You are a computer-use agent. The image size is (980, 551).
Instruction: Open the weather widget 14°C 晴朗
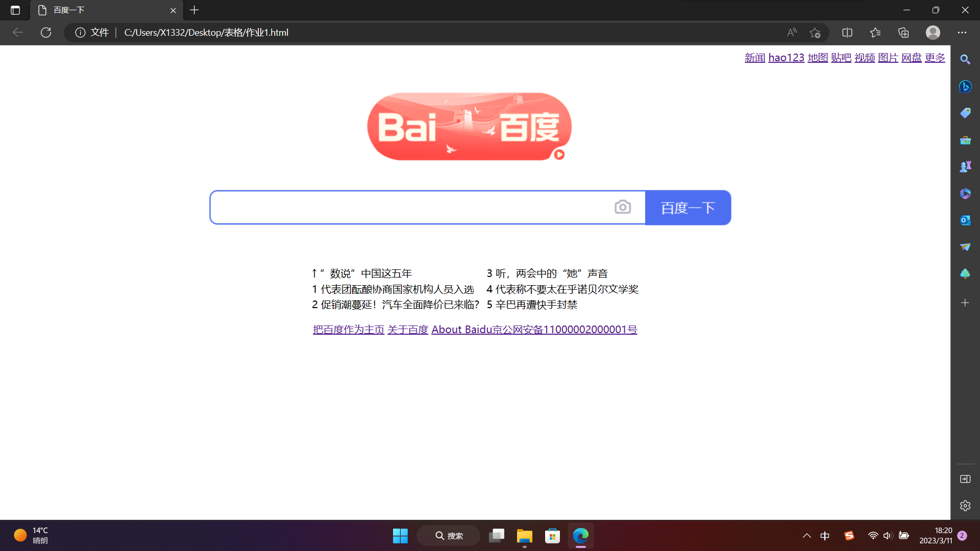pos(32,536)
